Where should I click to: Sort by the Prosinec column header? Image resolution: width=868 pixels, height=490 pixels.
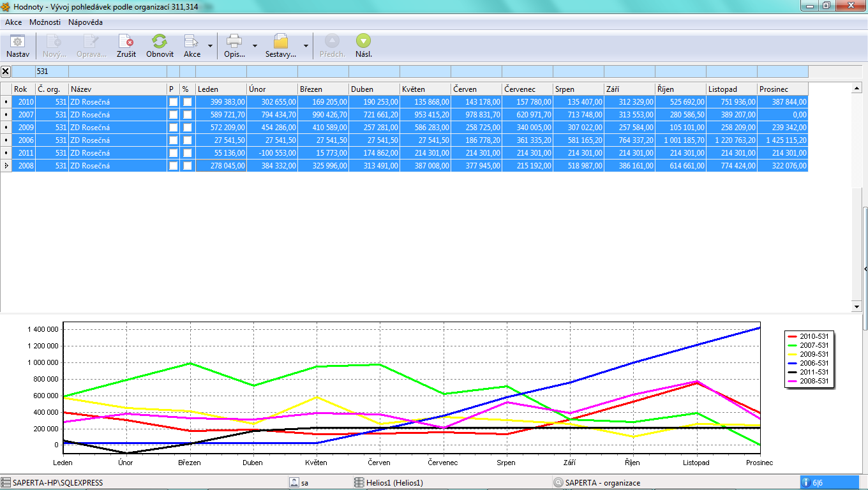coord(782,89)
